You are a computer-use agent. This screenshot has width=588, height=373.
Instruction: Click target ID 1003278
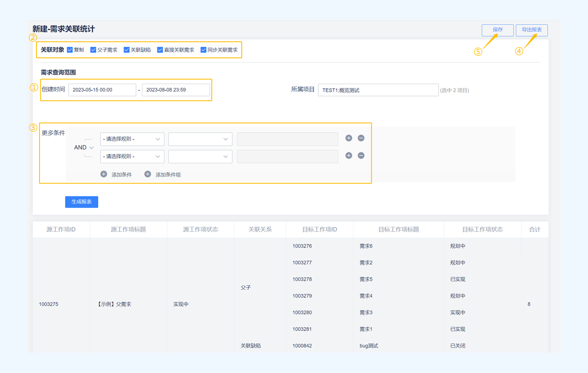click(x=302, y=279)
